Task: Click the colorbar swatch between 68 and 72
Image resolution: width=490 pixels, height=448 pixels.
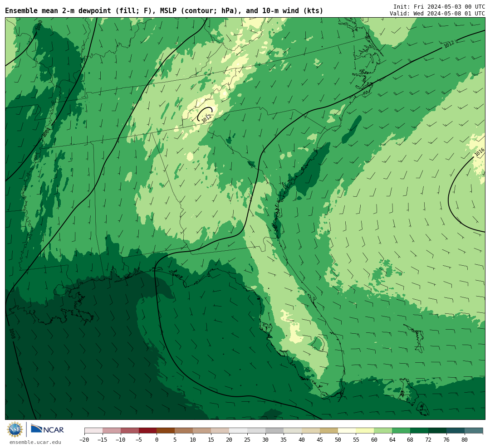Action: coord(419,431)
